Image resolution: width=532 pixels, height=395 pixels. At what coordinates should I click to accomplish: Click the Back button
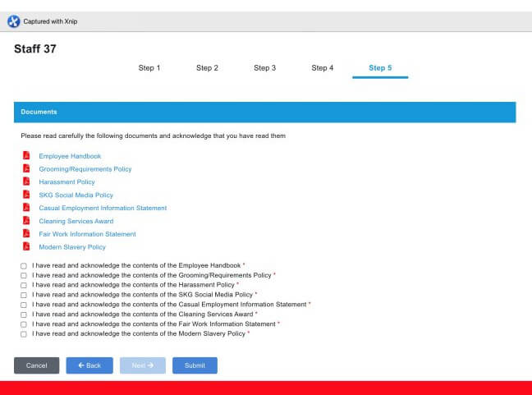[x=89, y=365]
